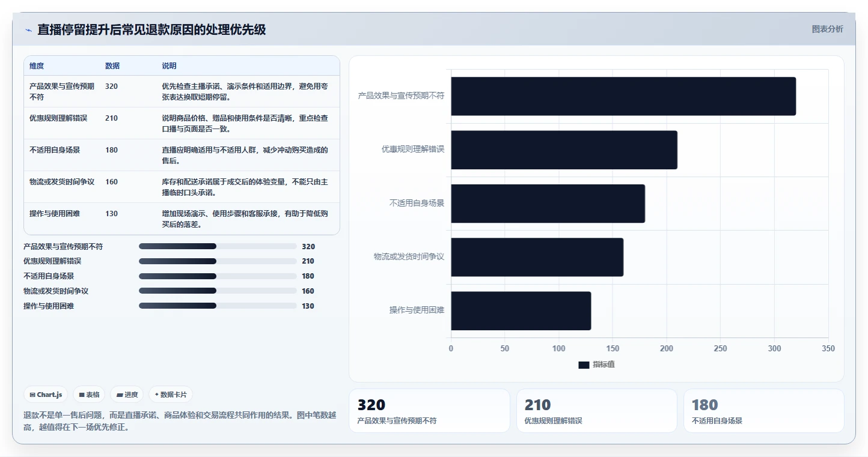Image resolution: width=868 pixels, height=457 pixels.
Task: Click chart y-axis label 操作与使用困难
Action: pos(417,310)
